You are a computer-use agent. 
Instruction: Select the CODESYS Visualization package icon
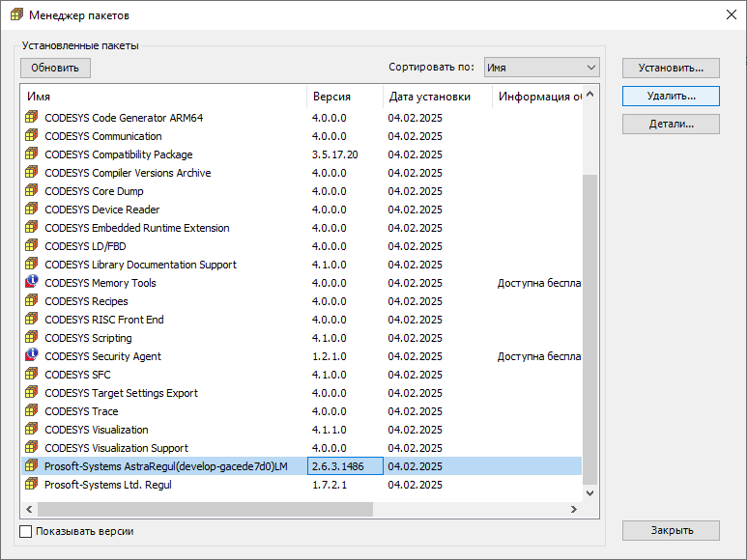point(32,430)
